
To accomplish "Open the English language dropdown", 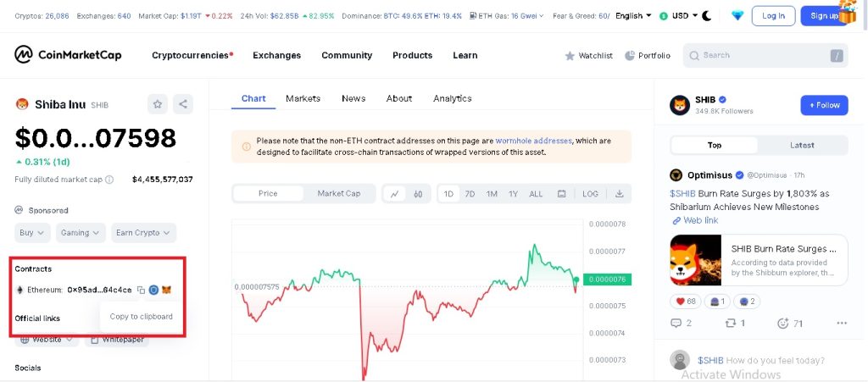I will pos(633,16).
